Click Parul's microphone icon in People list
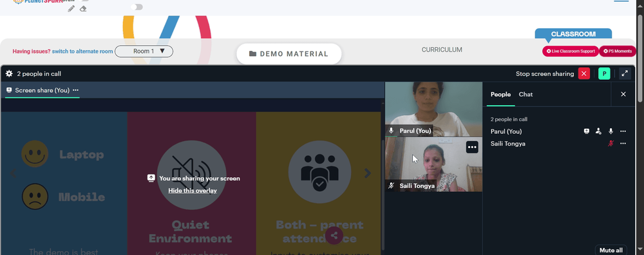Screen dimensions: 644x255 (x=611, y=131)
